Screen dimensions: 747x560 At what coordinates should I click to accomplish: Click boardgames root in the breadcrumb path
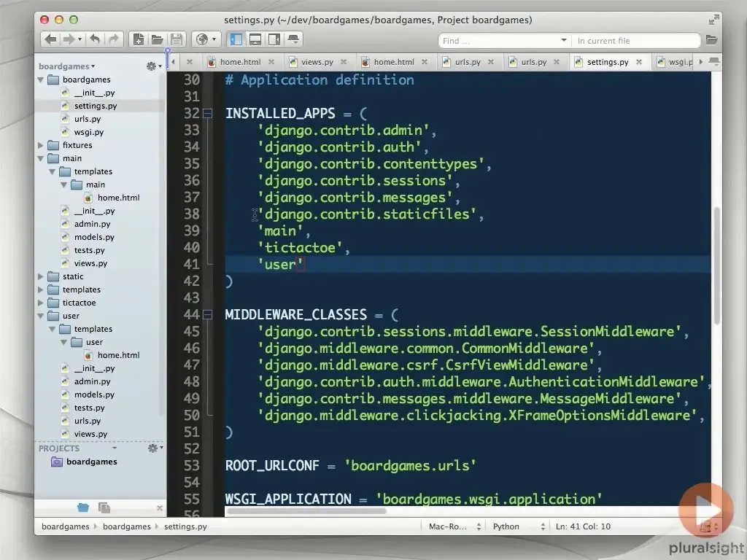(65, 526)
